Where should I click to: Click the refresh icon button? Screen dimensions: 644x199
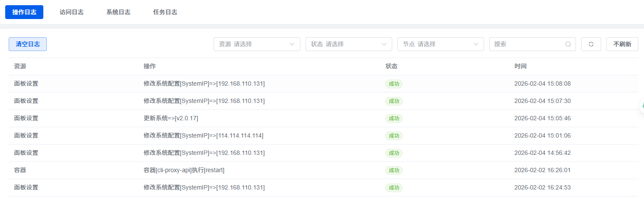click(591, 44)
